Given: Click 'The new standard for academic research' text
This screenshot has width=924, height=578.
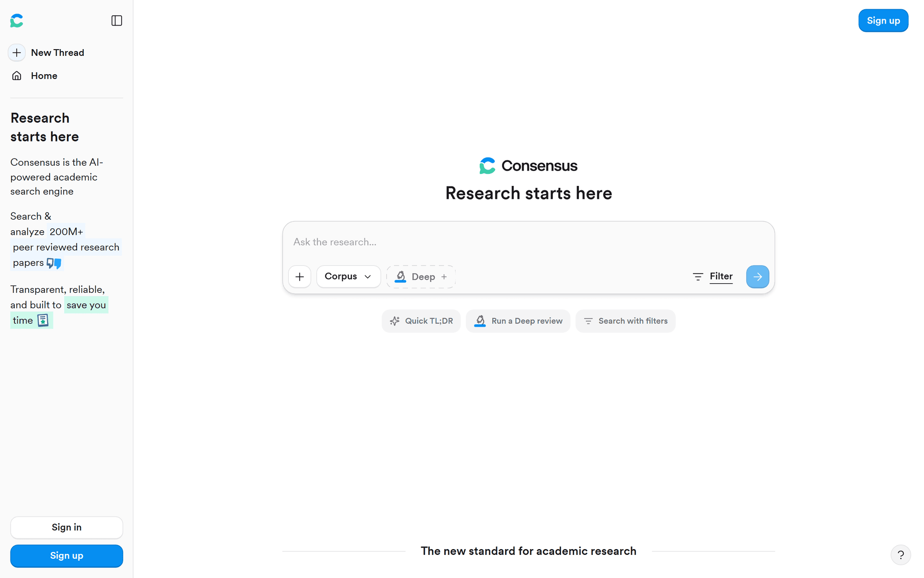Looking at the screenshot, I should (x=528, y=551).
